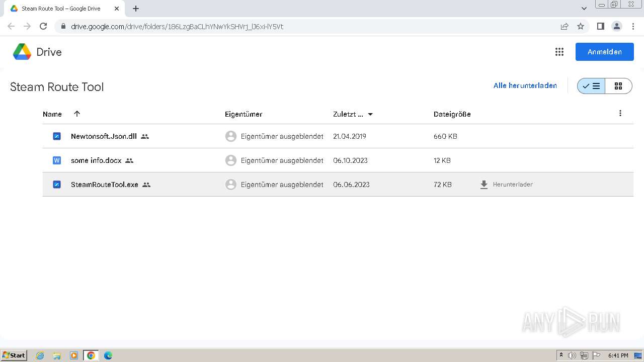Switch to Chrome in the taskbar

[91, 355]
